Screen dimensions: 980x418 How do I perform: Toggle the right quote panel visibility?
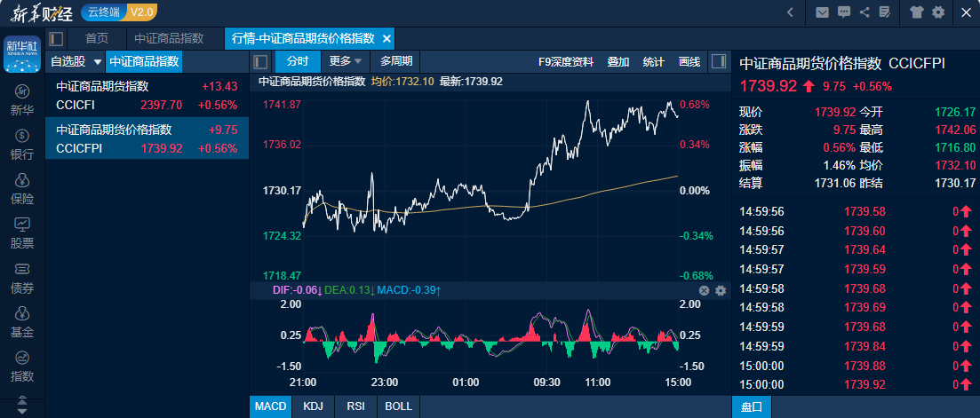719,61
